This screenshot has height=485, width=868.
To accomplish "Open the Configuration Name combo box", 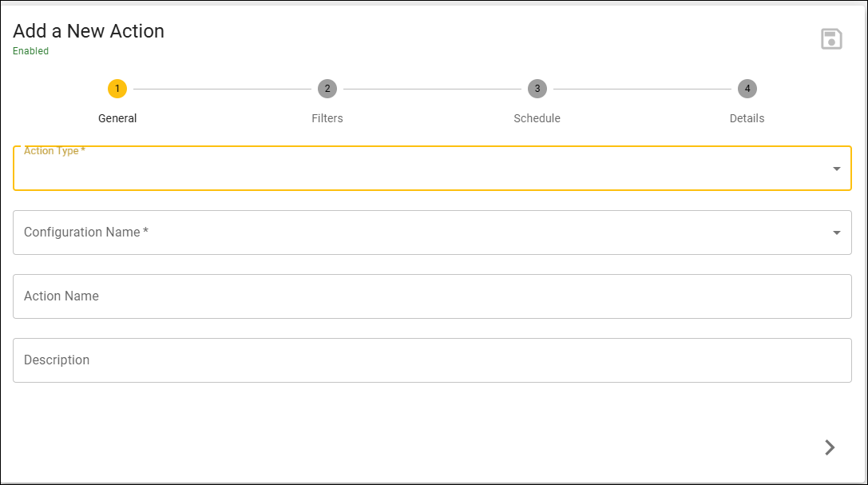I will tap(432, 233).
